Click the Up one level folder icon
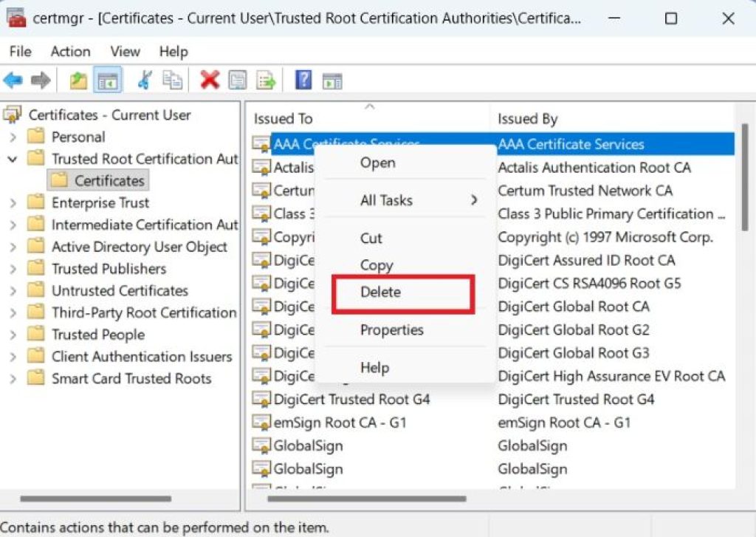 pyautogui.click(x=78, y=80)
